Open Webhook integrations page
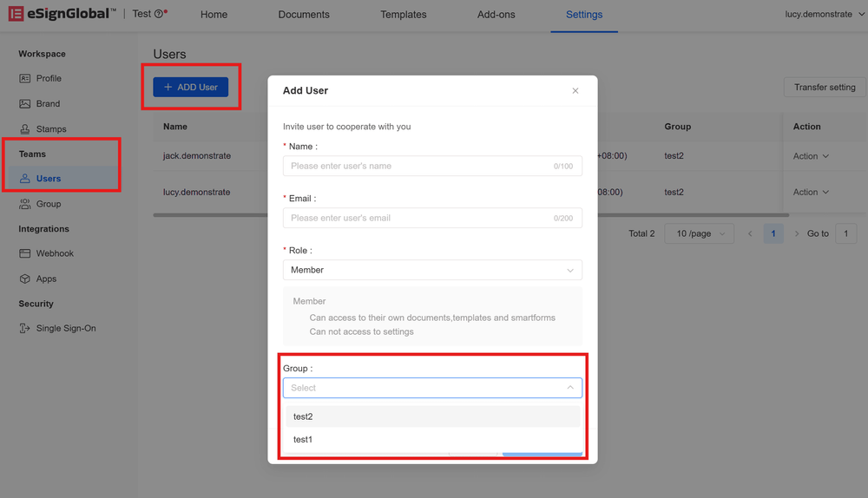Screen dimensions: 868x498 pyautogui.click(x=54, y=253)
